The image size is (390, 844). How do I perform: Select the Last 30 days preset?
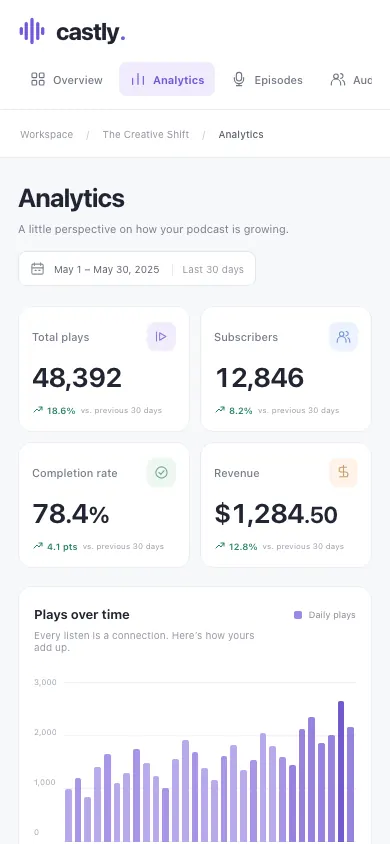pyautogui.click(x=213, y=269)
